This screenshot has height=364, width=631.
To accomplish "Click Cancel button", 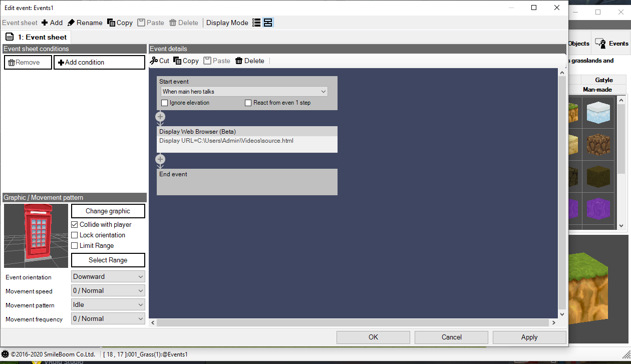I will pos(452,337).
